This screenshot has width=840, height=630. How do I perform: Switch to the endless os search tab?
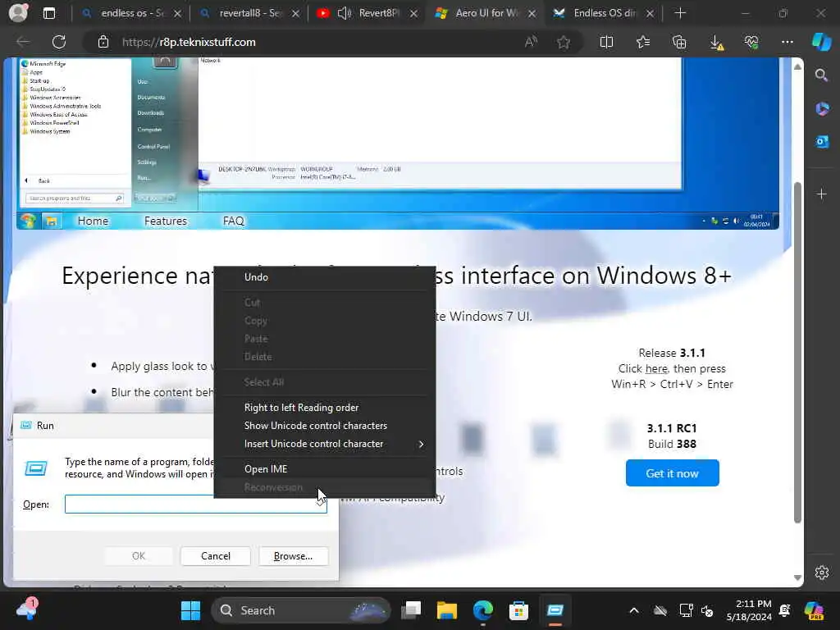pos(130,13)
